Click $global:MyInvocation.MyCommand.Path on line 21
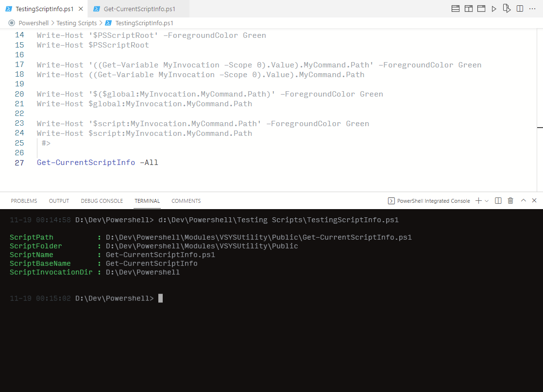The height and width of the screenshot is (392, 543). (170, 104)
